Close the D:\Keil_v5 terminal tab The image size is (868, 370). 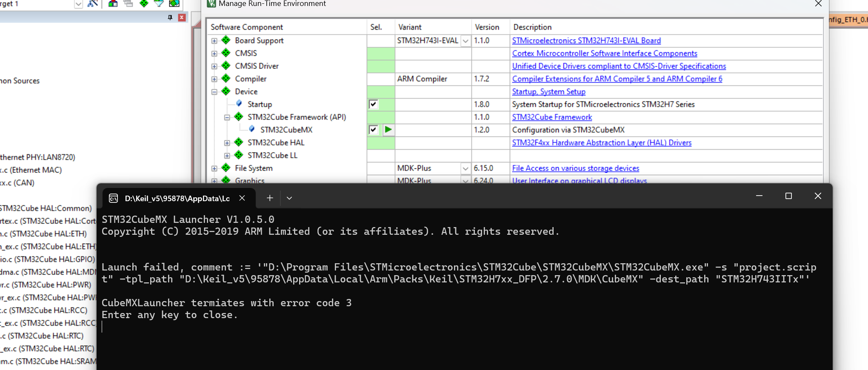tap(242, 198)
